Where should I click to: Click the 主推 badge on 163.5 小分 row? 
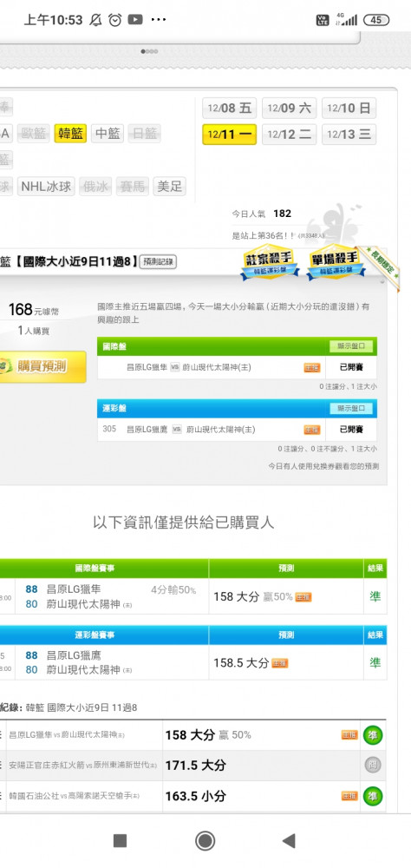click(x=349, y=796)
